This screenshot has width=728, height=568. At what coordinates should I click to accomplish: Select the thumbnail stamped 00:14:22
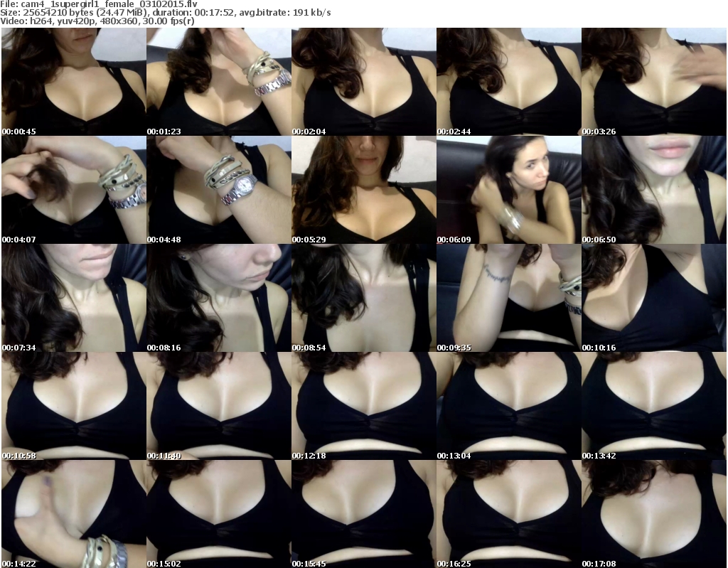[74, 514]
